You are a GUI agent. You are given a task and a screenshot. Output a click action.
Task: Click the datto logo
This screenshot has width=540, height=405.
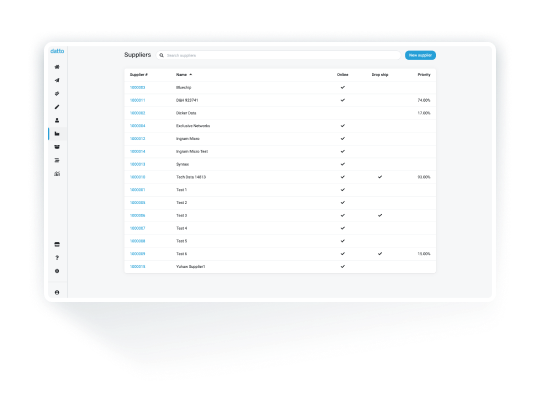(57, 51)
